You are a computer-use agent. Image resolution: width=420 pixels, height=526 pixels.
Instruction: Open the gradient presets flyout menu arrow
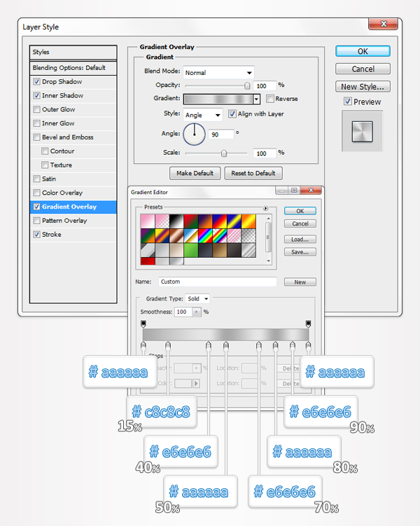[x=265, y=208]
